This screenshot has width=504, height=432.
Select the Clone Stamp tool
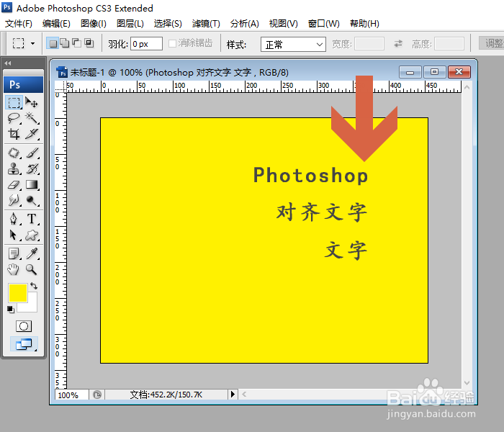[x=14, y=168]
